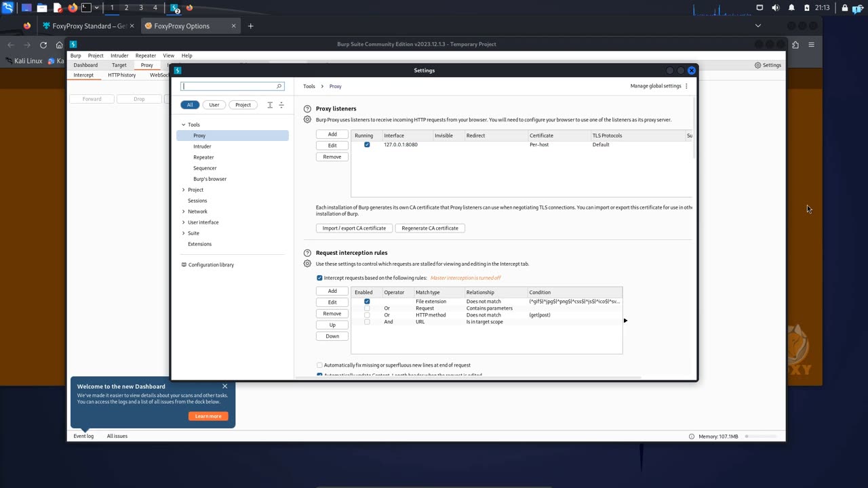Open the Firefox hamburger menu
The image size is (868, 488).
point(811,45)
